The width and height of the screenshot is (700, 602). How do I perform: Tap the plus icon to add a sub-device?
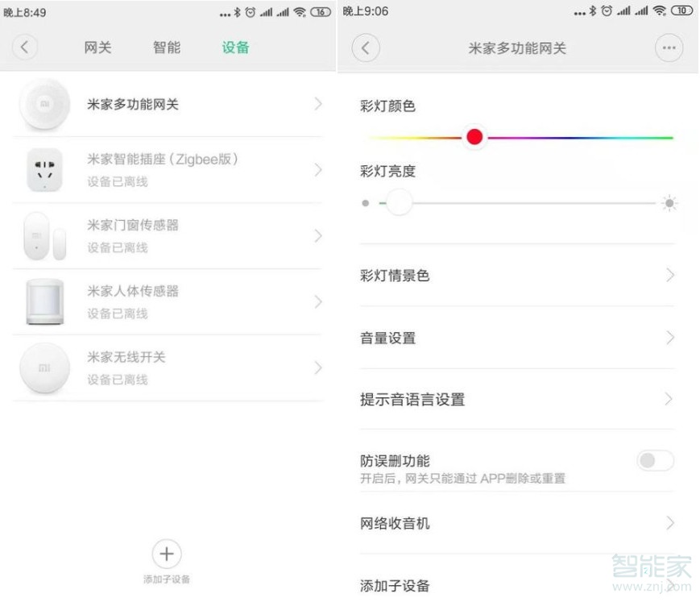[166, 554]
